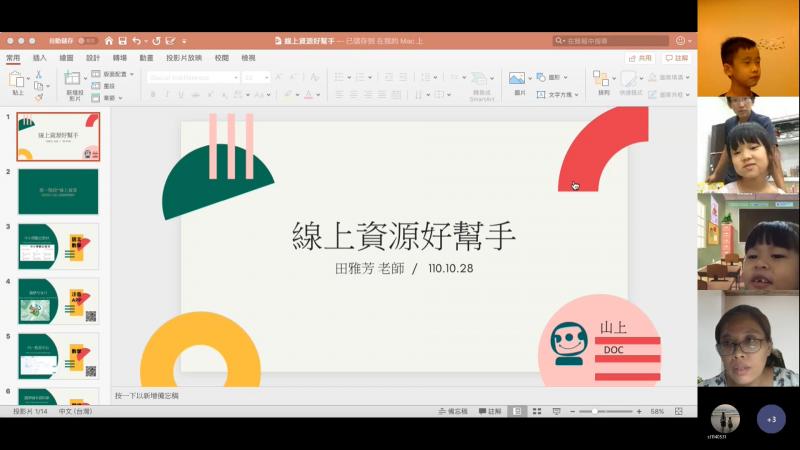Select slide 5 thumbnail in the panel
This screenshot has width=800, height=450.
click(58, 356)
